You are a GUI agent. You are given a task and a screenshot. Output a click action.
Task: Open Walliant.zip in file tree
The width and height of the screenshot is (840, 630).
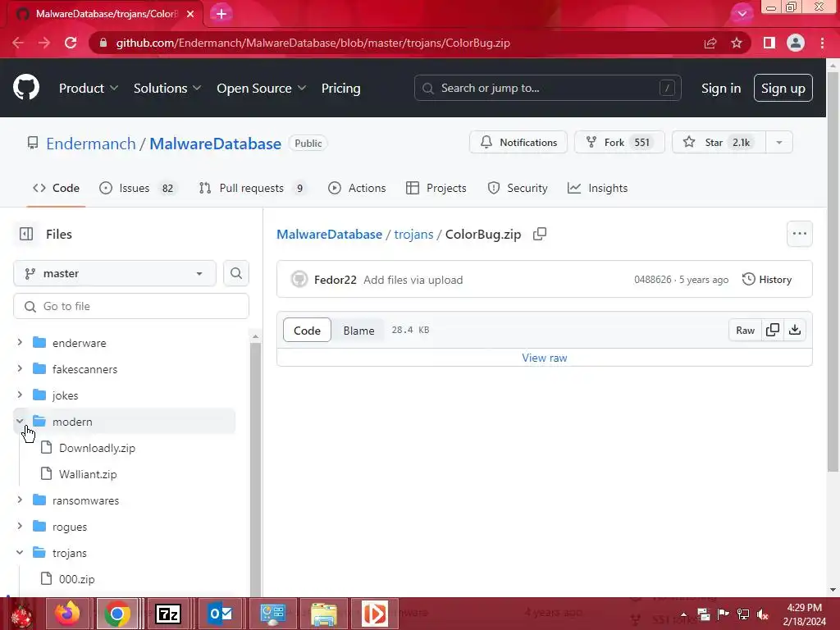pyautogui.click(x=88, y=474)
